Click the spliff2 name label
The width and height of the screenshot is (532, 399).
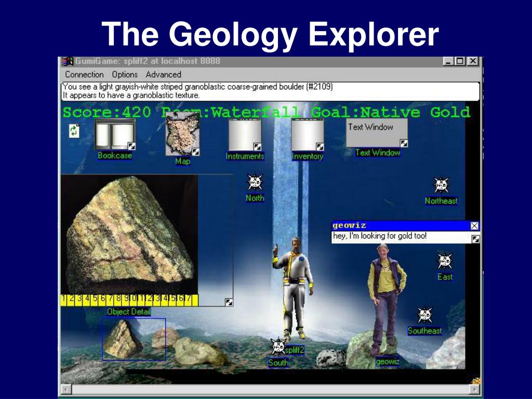[295, 350]
